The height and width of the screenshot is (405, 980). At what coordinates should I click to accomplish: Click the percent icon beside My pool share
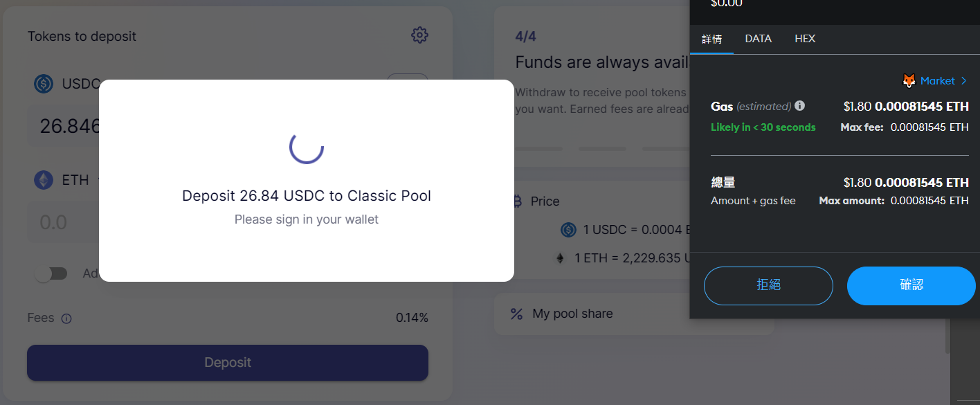[516, 314]
